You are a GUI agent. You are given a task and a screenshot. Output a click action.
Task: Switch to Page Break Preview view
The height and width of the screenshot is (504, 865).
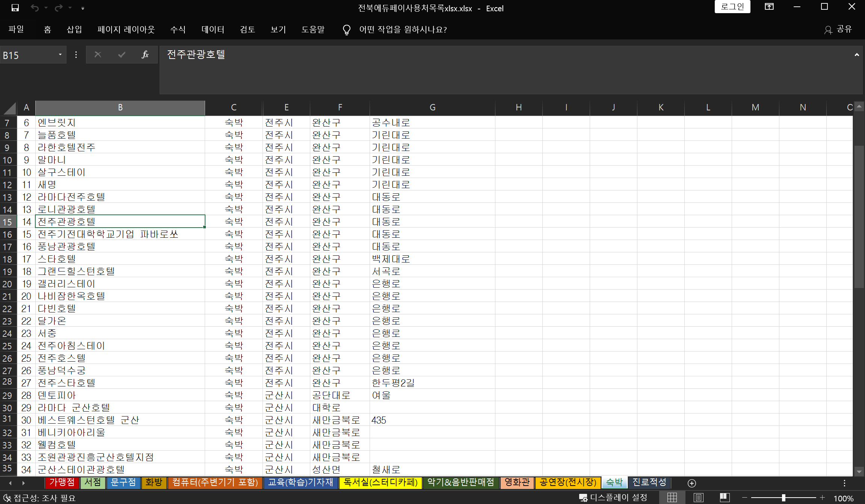click(725, 498)
